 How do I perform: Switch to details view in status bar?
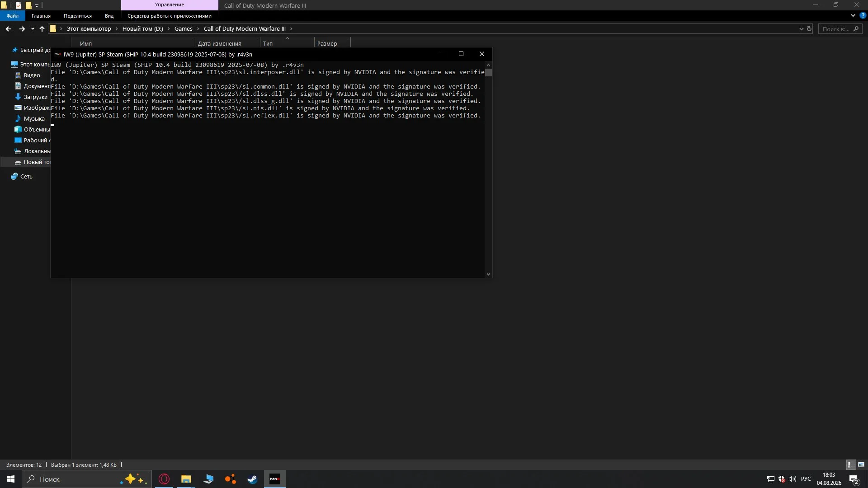850,465
